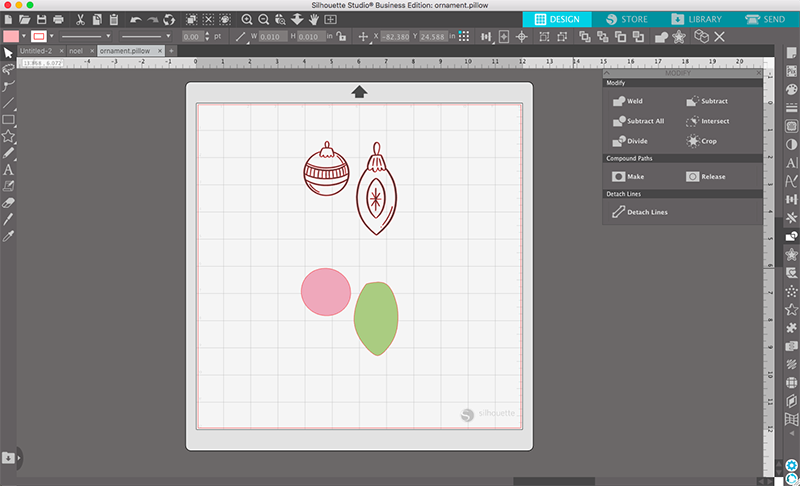Adjust the line thickness stepper arrows
This screenshot has width=800, height=486.
[207, 36]
